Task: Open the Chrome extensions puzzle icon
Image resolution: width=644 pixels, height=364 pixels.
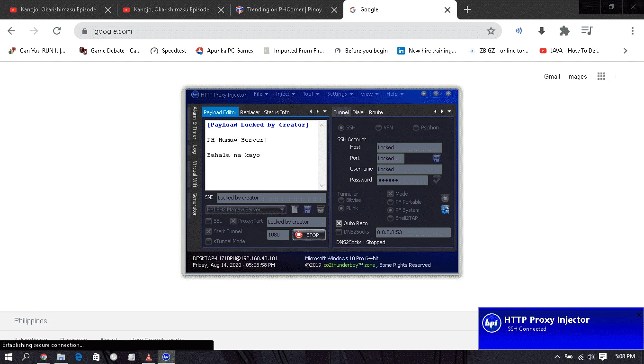Action: coord(564,31)
